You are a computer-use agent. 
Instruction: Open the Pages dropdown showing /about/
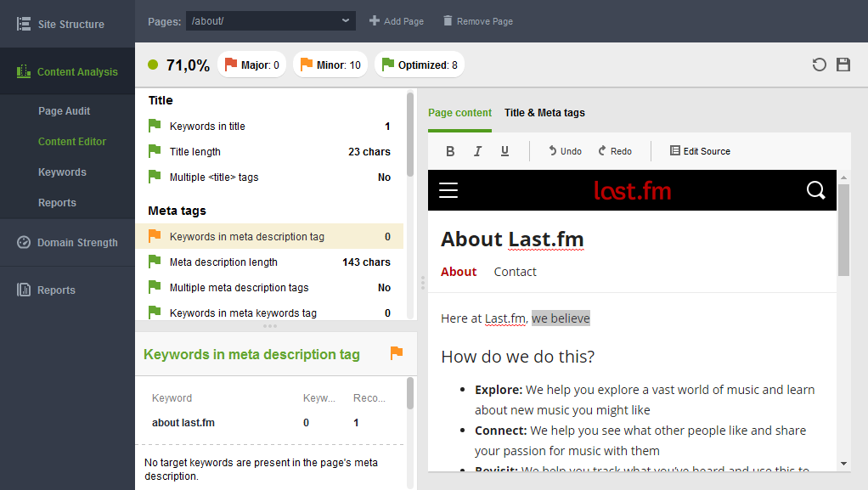point(271,21)
